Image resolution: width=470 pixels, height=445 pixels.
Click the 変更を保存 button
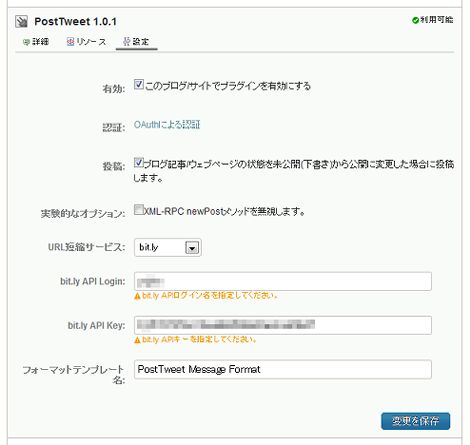coord(415,421)
